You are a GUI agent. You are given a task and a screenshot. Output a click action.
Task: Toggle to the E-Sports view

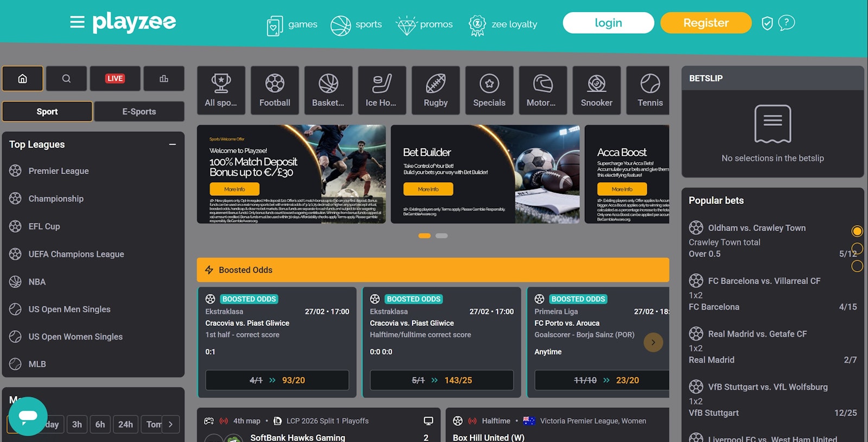[139, 112]
